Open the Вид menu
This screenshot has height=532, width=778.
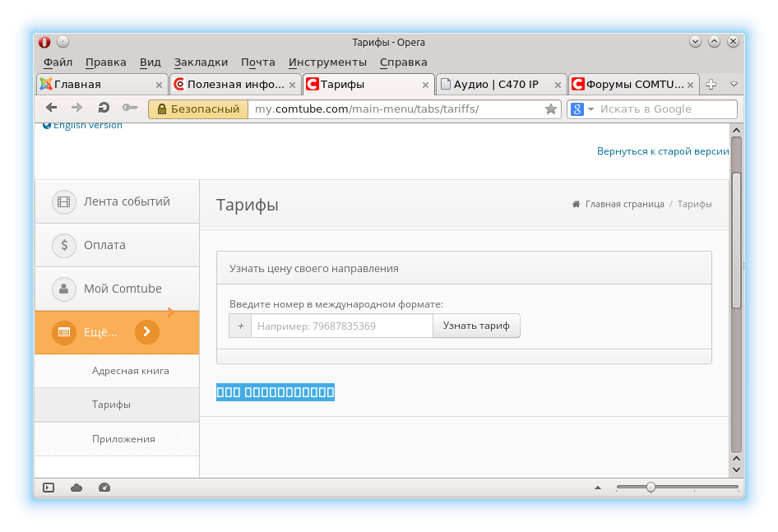pyautogui.click(x=150, y=62)
